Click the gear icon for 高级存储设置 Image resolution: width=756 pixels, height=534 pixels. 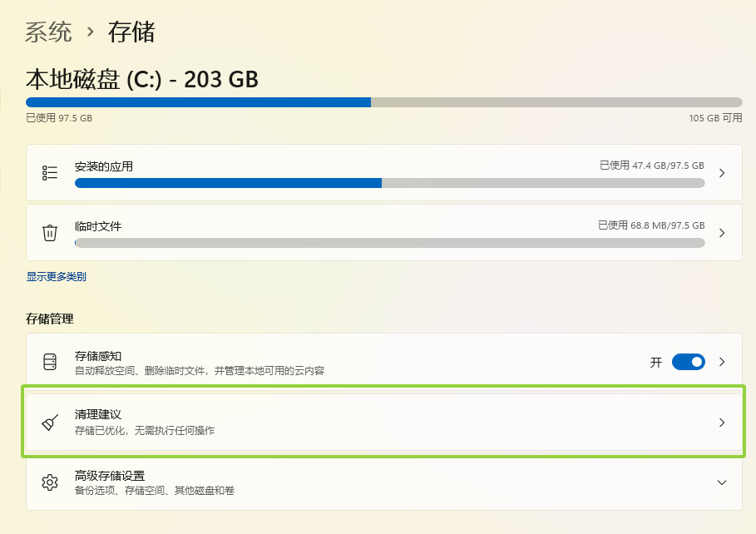tap(50, 482)
